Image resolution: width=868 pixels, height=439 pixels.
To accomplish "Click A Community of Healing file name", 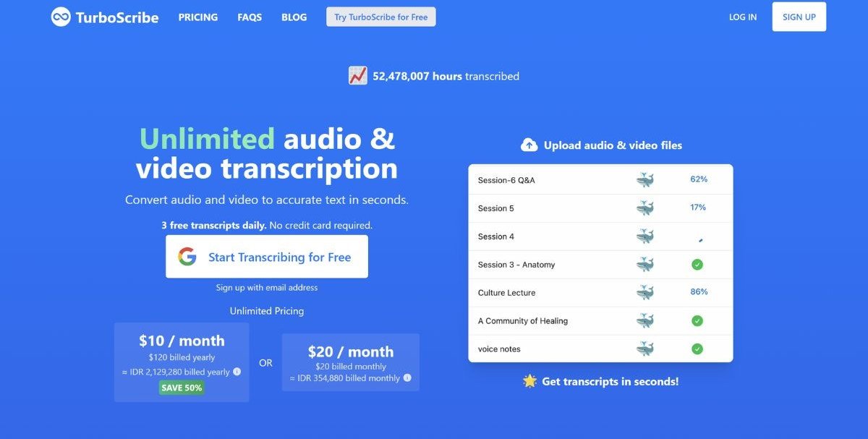I will coord(523,321).
